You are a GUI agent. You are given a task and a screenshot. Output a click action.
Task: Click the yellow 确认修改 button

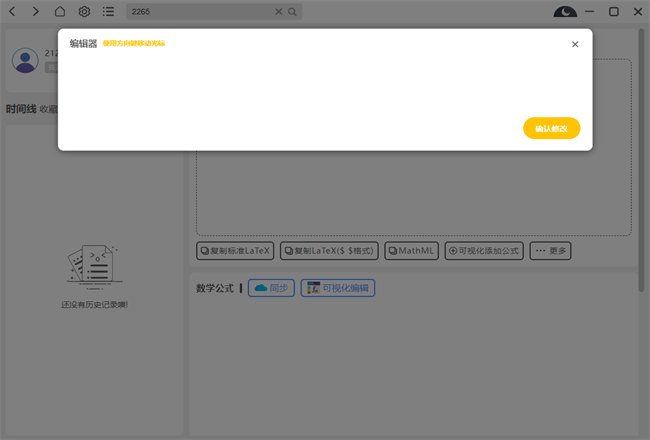point(551,129)
